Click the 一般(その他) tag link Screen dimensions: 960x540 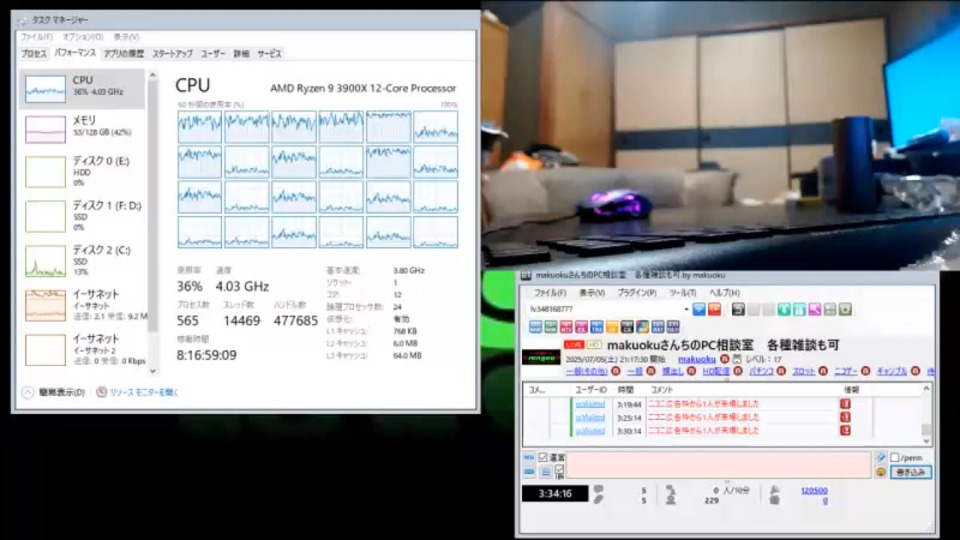pos(587,371)
